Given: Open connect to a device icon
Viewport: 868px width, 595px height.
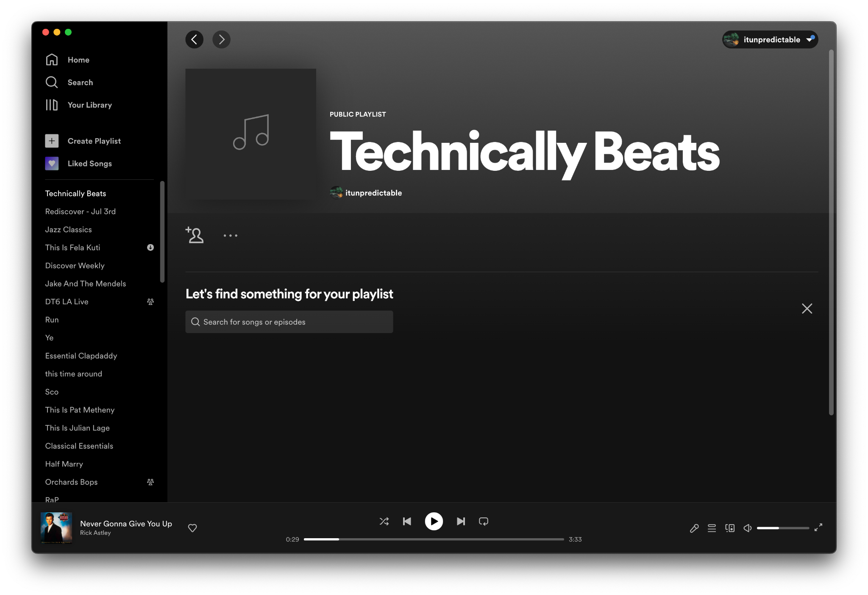Looking at the screenshot, I should pyautogui.click(x=729, y=528).
